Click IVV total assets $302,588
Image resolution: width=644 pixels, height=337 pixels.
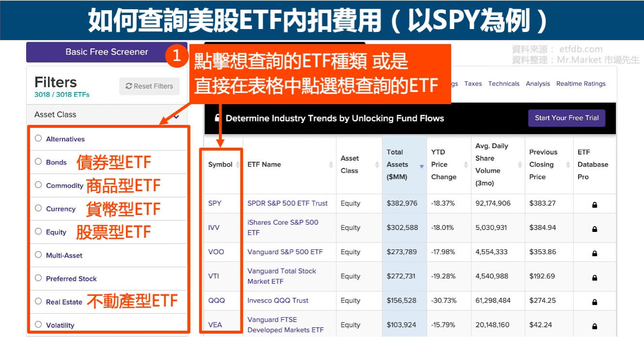click(402, 228)
